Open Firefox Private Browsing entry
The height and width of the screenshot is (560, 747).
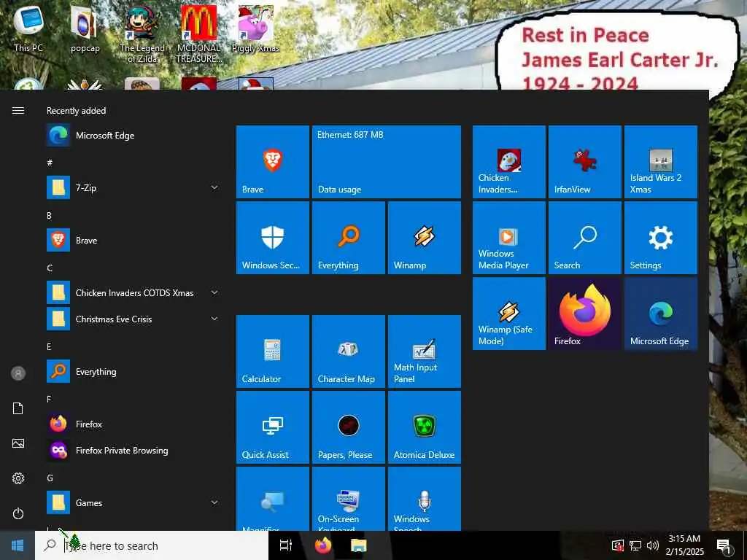133,450
